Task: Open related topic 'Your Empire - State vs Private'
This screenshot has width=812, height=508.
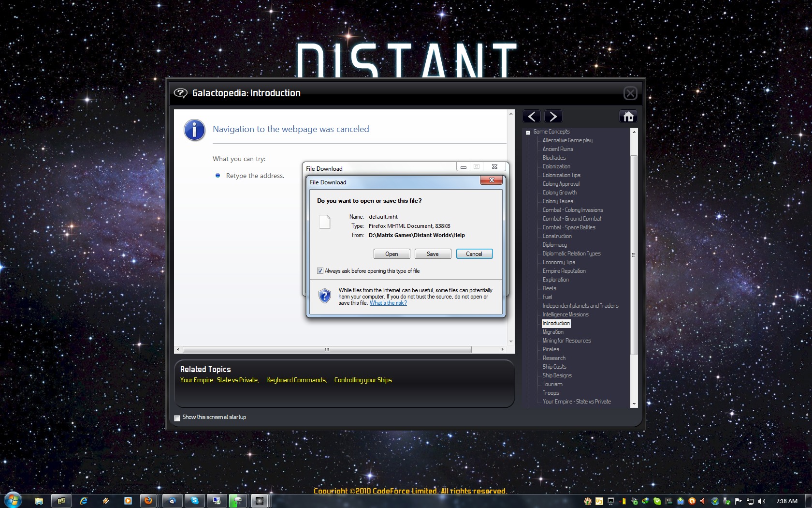Action: tap(219, 380)
